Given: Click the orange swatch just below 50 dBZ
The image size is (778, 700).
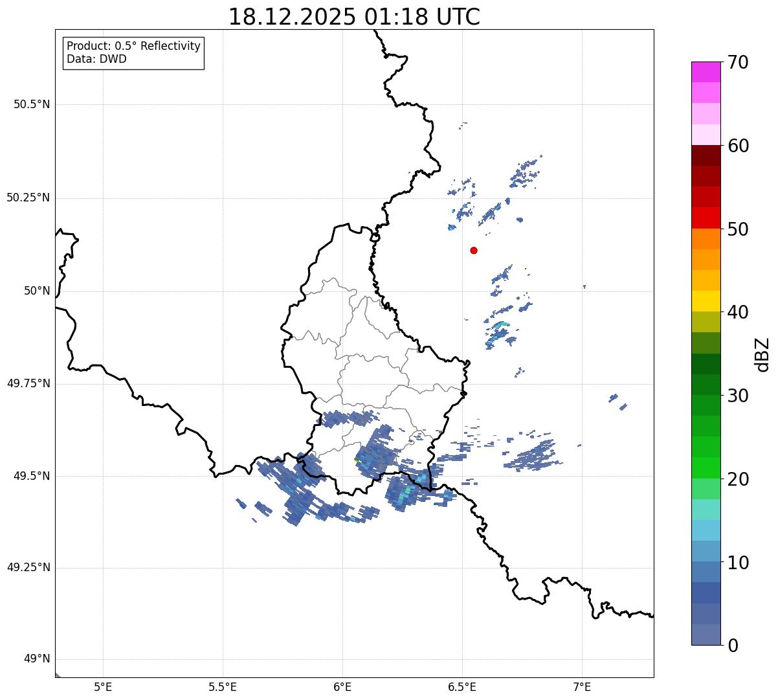Looking at the screenshot, I should [x=706, y=239].
